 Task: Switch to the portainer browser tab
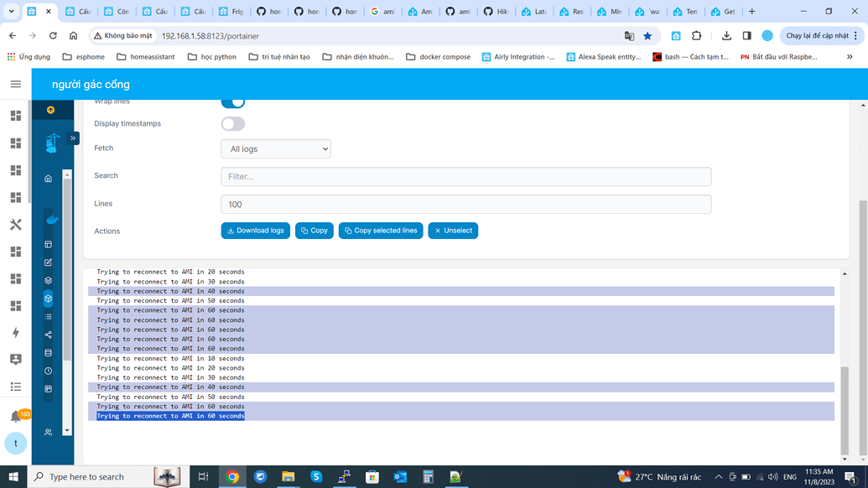(34, 12)
